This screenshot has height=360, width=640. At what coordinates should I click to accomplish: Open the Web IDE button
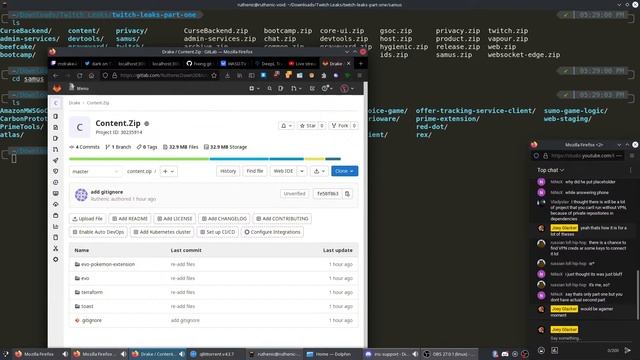pyautogui.click(x=284, y=171)
